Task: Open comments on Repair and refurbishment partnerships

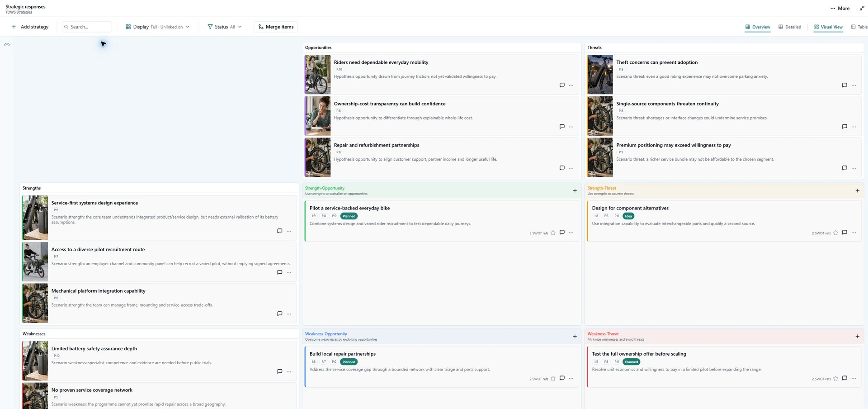Action: tap(562, 168)
